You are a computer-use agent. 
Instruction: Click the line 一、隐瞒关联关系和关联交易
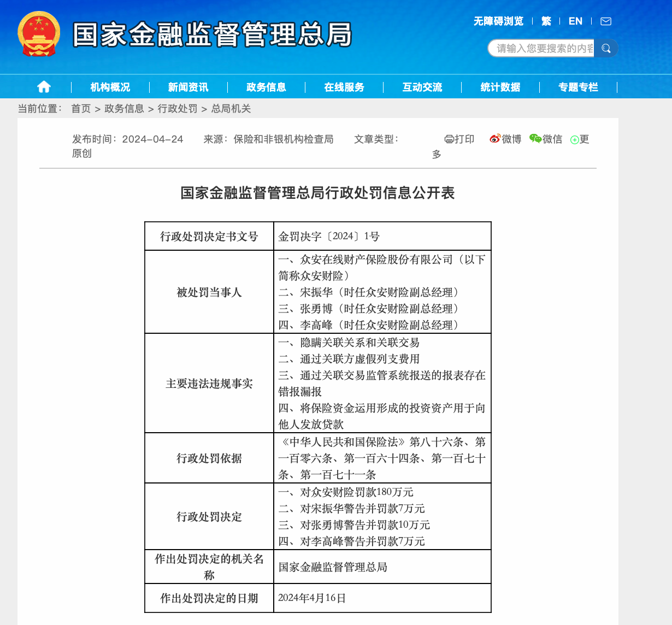coord(349,343)
